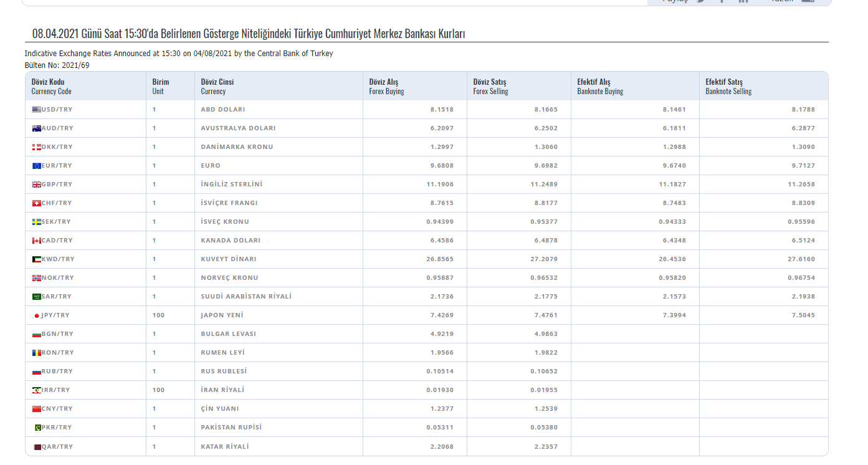The width and height of the screenshot is (868, 465).
Task: Click the European Union flag for EUR/TRY
Action: click(36, 166)
